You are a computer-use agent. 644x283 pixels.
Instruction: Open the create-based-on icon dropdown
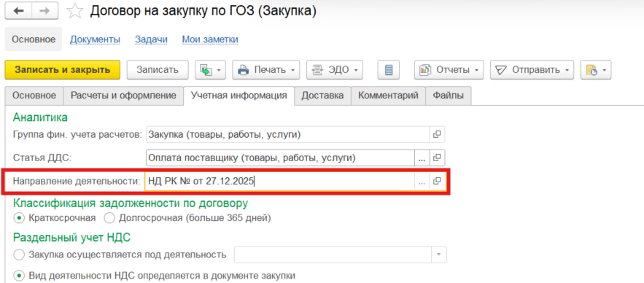click(210, 70)
